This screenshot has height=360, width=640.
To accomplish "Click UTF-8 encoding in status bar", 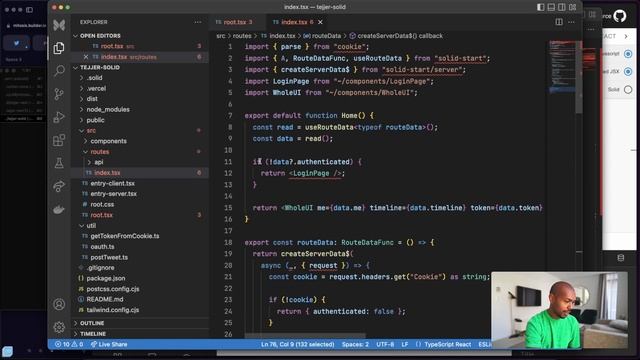I will pyautogui.click(x=385, y=344).
